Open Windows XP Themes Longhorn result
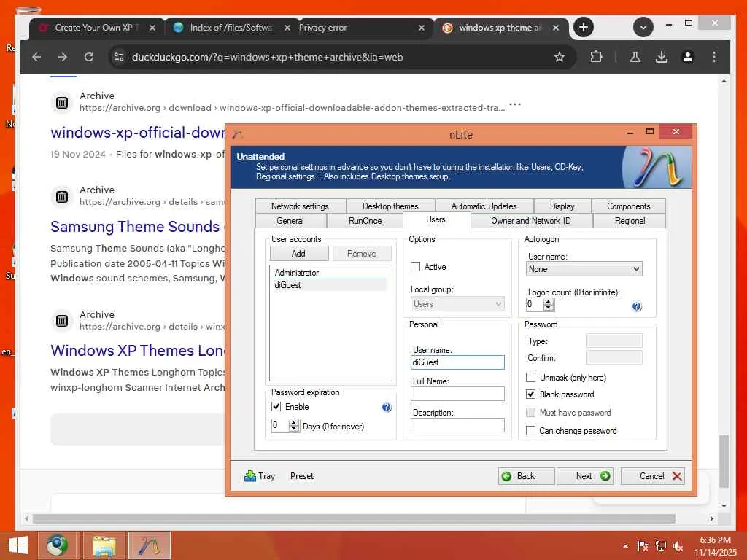 (x=137, y=351)
